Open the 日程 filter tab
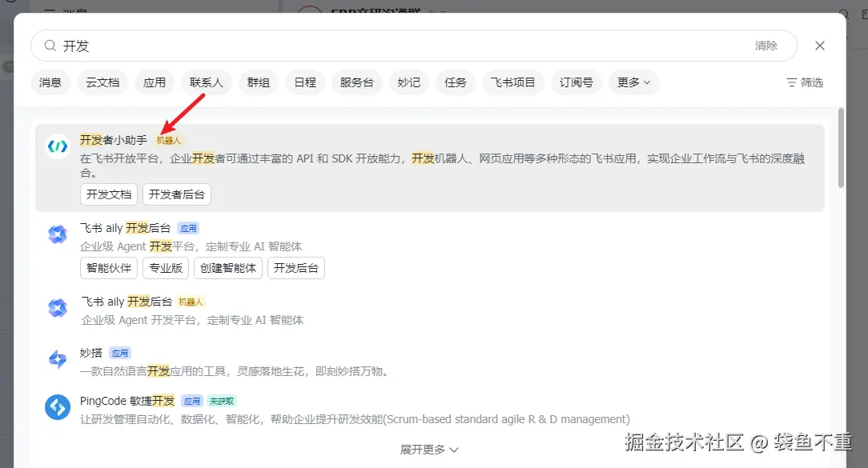The width and height of the screenshot is (868, 468). (x=305, y=82)
